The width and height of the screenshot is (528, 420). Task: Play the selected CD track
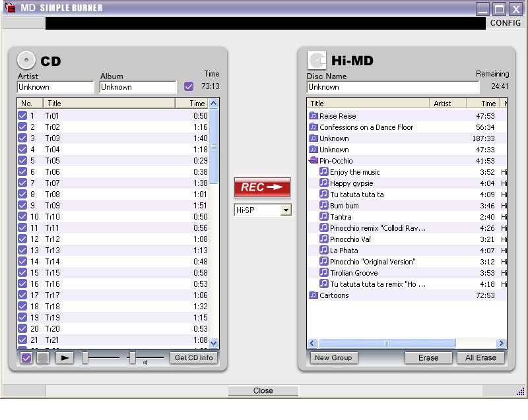tap(65, 358)
